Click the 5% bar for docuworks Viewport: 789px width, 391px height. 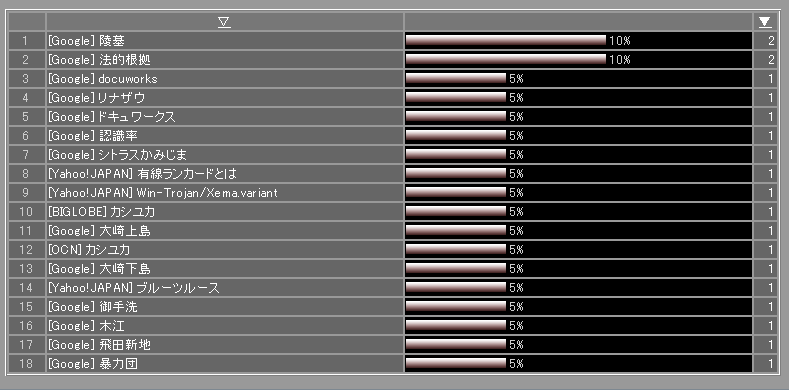tap(455, 79)
